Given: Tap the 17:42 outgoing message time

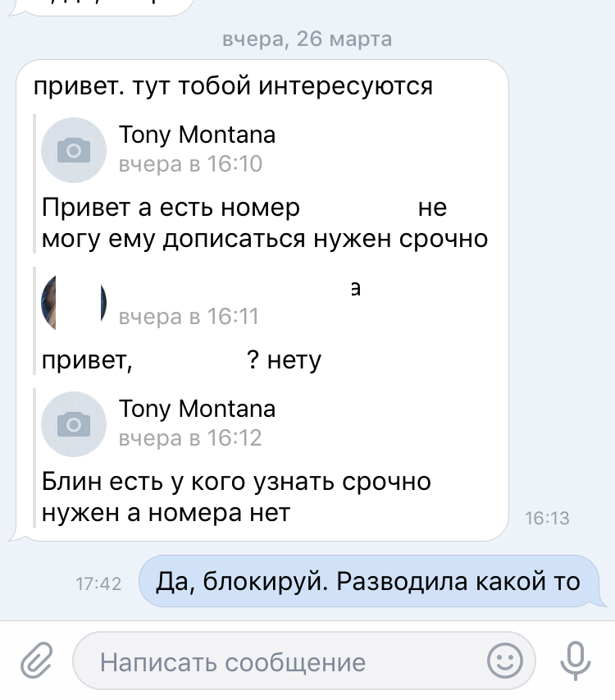Looking at the screenshot, I should 98,584.
